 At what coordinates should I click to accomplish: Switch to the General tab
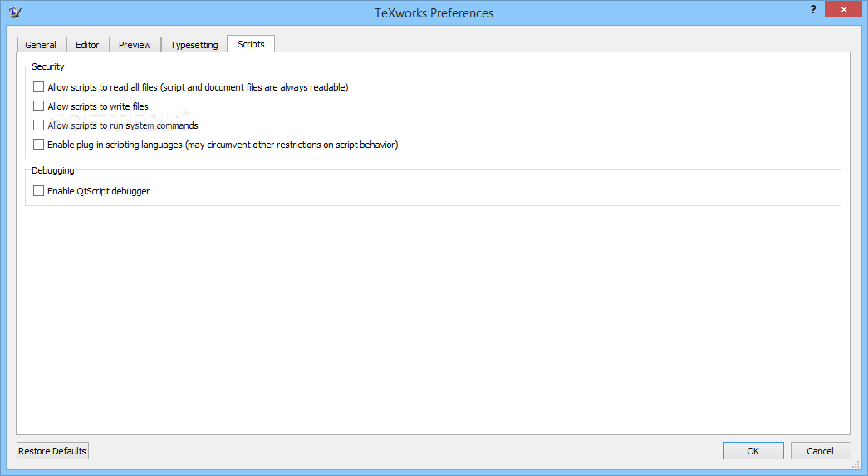coord(41,45)
